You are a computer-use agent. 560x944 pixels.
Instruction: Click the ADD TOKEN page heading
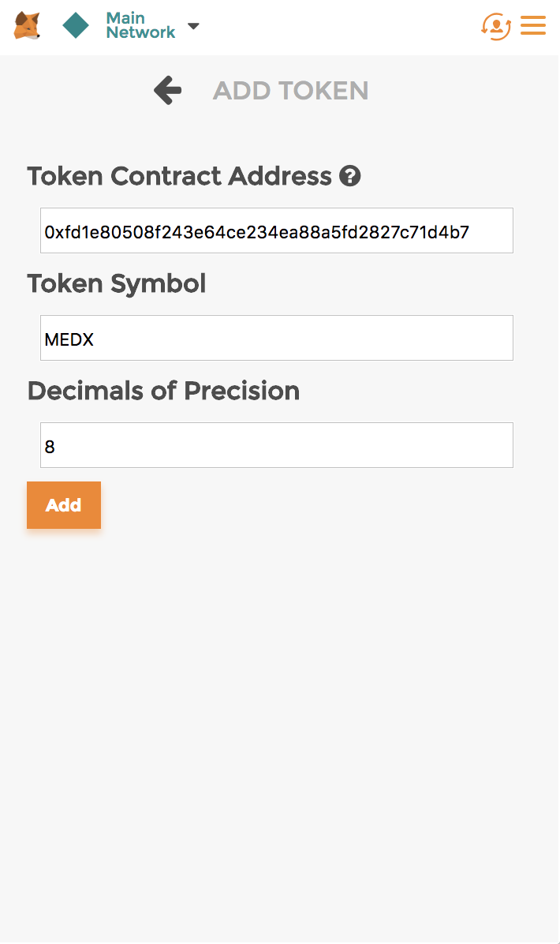tap(290, 91)
